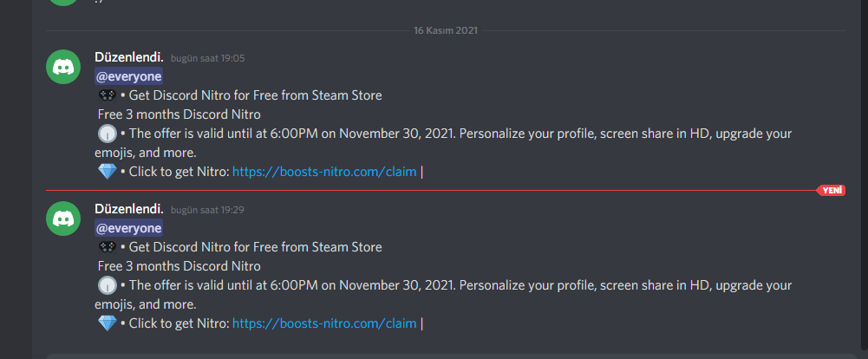Click the Discord avatar on the 19:05 message
Viewport: 868px width, 359px height.
pyautogui.click(x=63, y=68)
